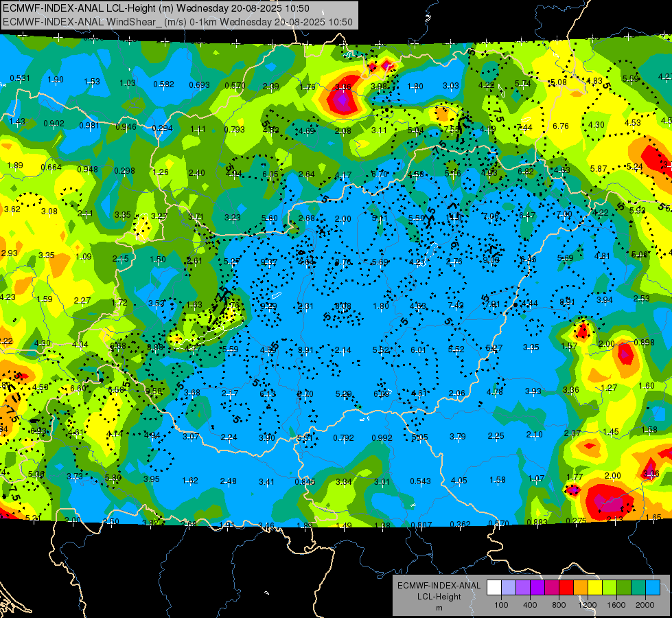Click the legend tick label '2000'
672x618 pixels.
click(645, 605)
